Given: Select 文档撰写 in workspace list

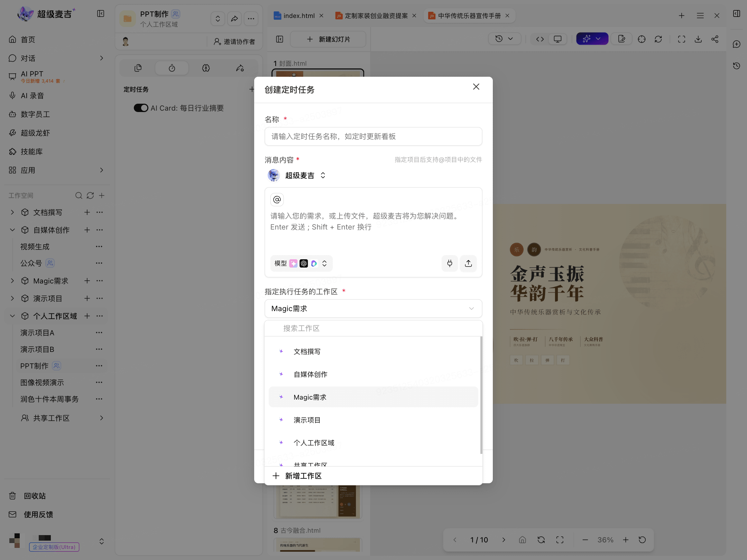Looking at the screenshot, I should tap(373, 352).
